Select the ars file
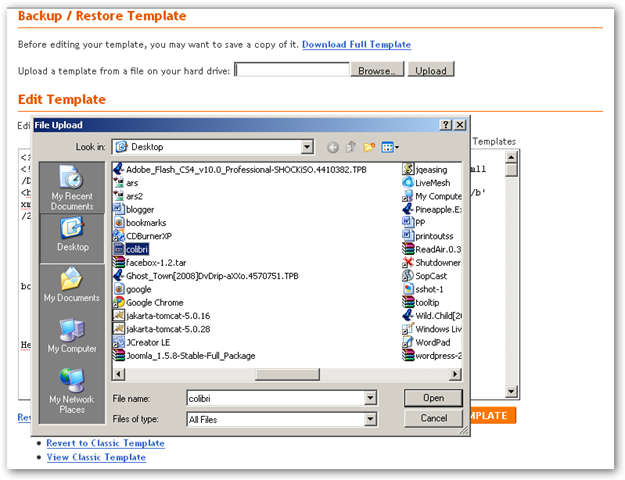625x480 pixels. [126, 183]
